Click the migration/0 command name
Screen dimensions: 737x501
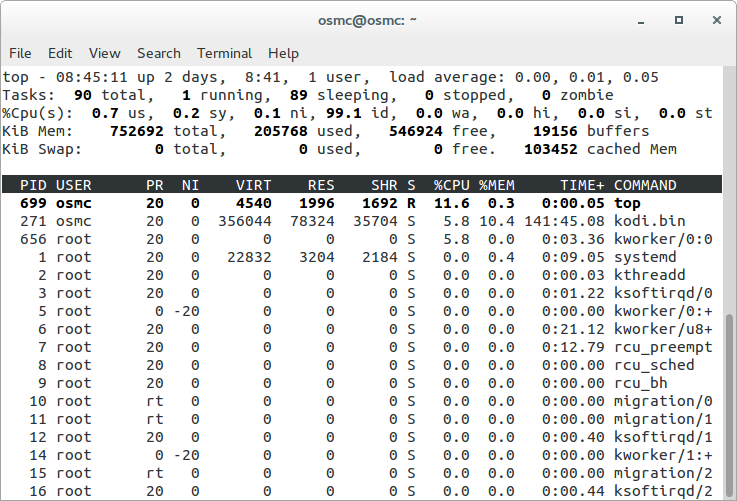(x=663, y=401)
